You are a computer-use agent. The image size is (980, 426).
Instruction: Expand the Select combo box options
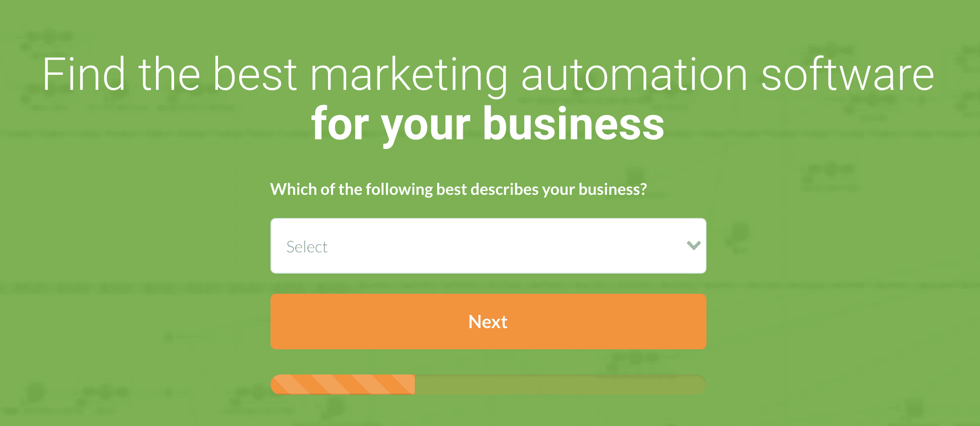(488, 246)
